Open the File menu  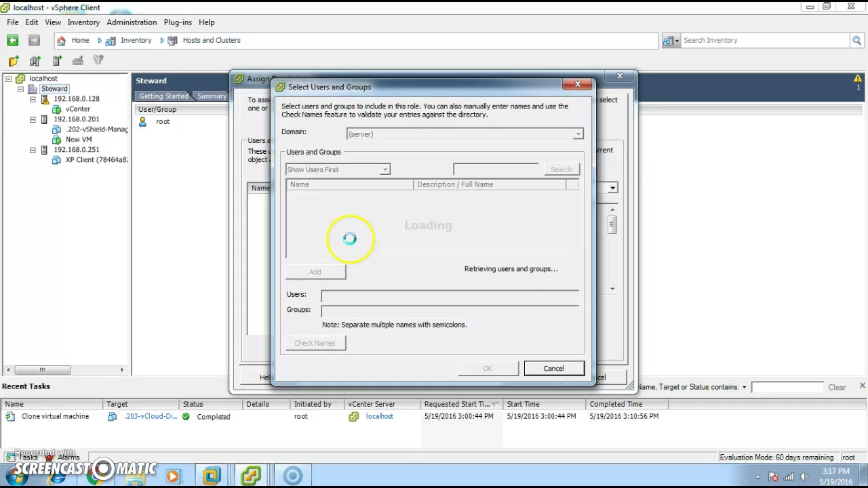[13, 22]
